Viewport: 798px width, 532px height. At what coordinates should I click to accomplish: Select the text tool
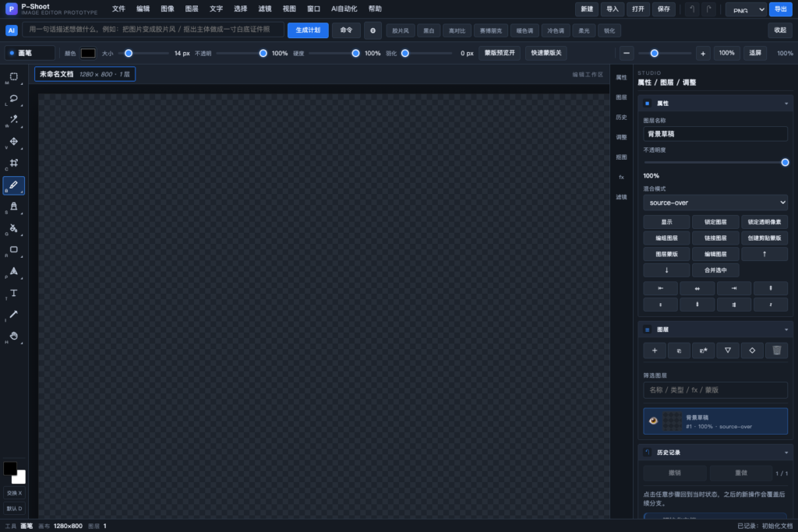click(14, 293)
